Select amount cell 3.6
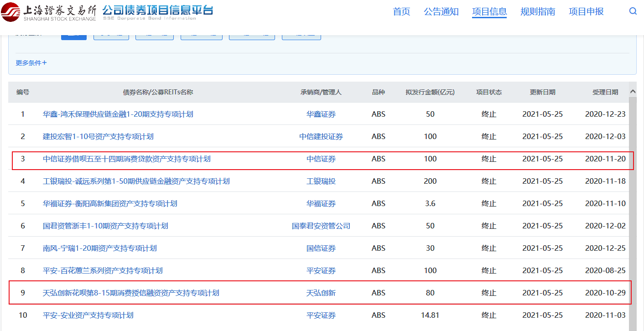644x331 pixels. tap(430, 203)
